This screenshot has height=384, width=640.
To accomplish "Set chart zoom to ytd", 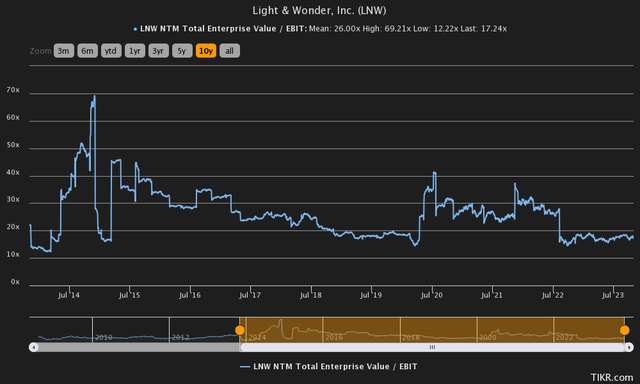I will (111, 51).
